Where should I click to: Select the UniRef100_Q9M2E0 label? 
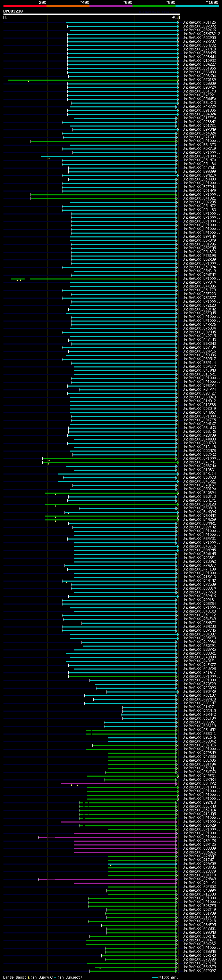(x=199, y=176)
